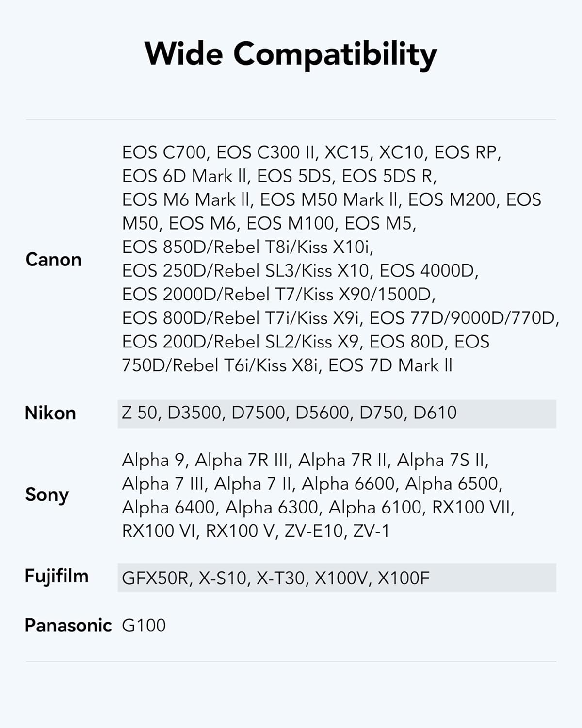Click the EOS 7D Mark II text
The image size is (582, 728).
[x=390, y=365]
